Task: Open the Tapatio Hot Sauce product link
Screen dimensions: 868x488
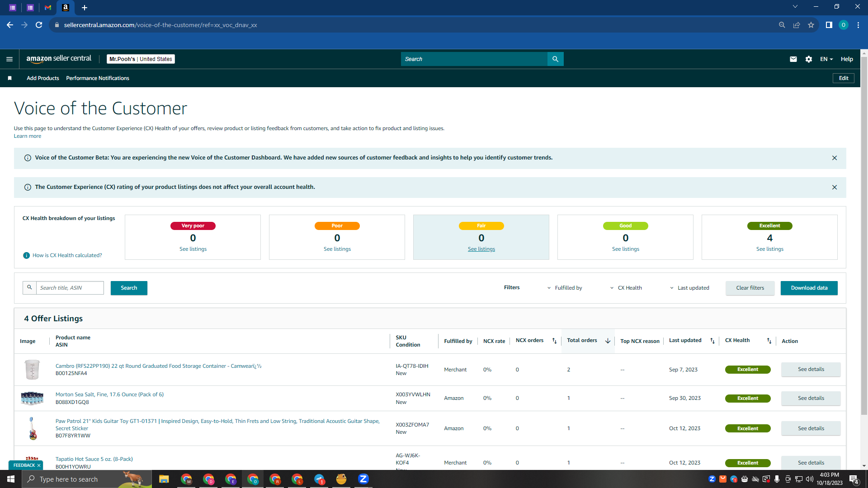Action: [x=94, y=459]
